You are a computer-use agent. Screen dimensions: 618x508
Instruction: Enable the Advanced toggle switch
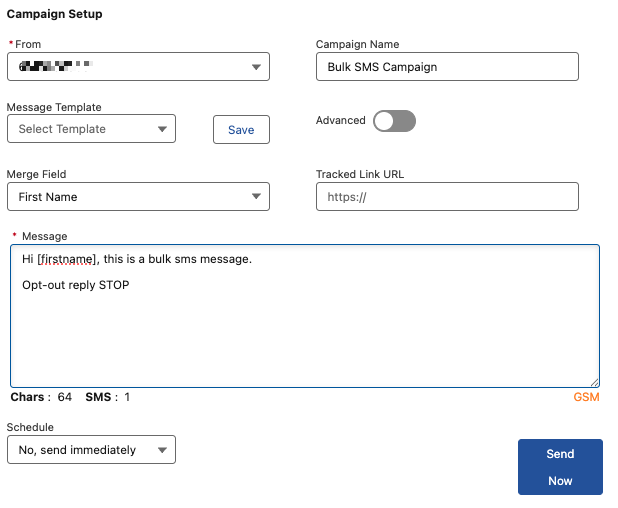(x=394, y=121)
